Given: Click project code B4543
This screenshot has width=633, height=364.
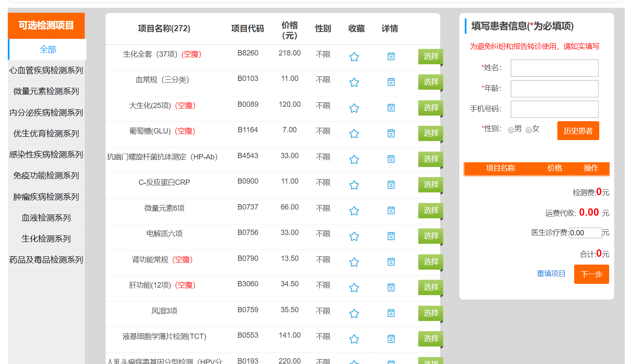Looking at the screenshot, I should click(248, 156).
